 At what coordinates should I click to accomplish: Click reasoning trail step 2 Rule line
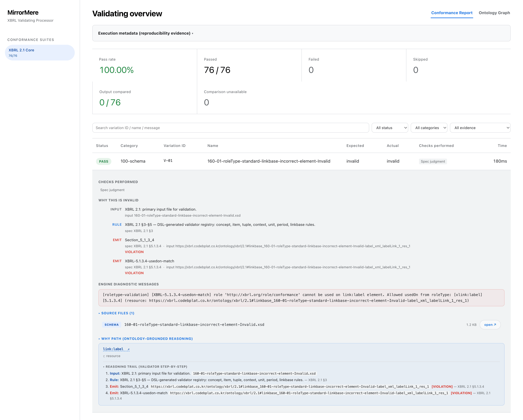point(218,380)
